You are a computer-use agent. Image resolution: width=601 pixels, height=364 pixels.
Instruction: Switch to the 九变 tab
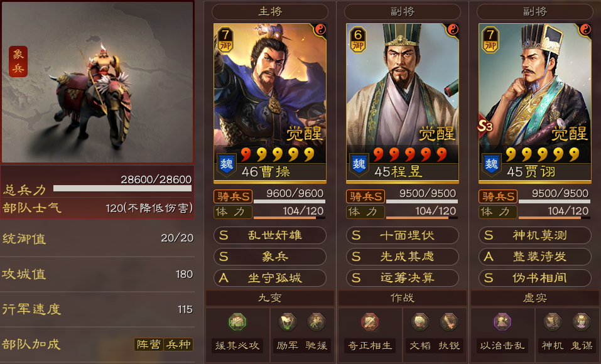(x=270, y=297)
